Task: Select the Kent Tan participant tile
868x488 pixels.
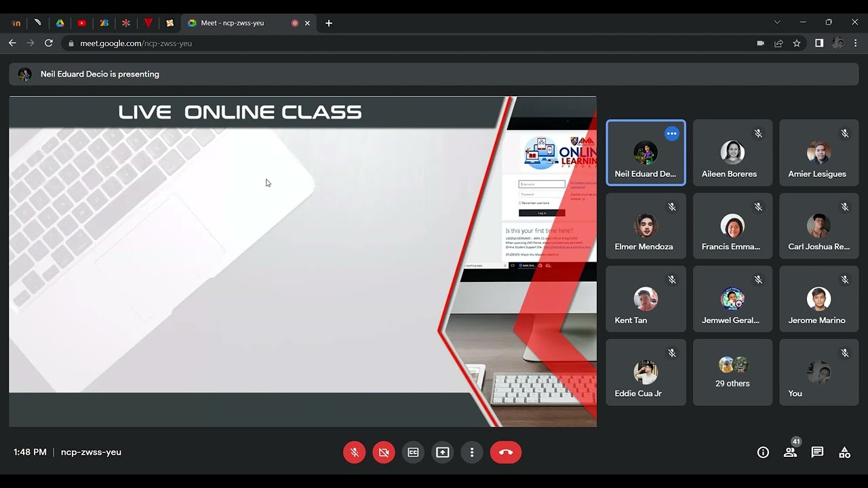Action: [x=646, y=299]
